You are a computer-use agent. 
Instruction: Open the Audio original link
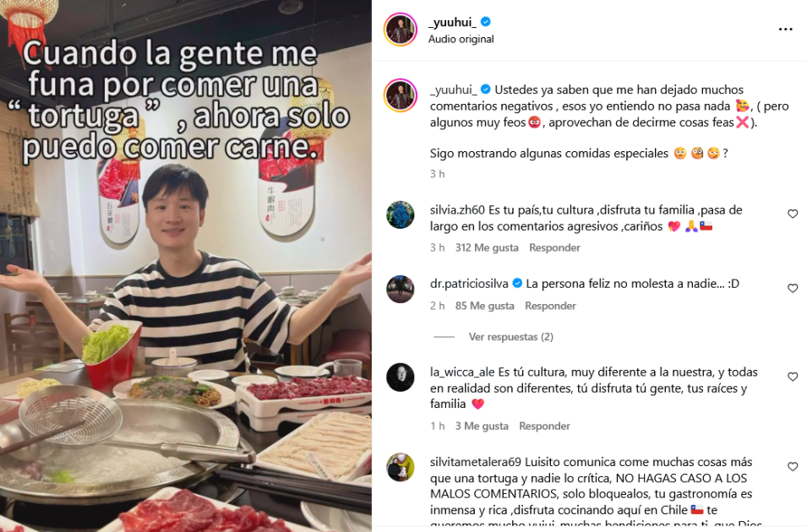[x=461, y=39]
